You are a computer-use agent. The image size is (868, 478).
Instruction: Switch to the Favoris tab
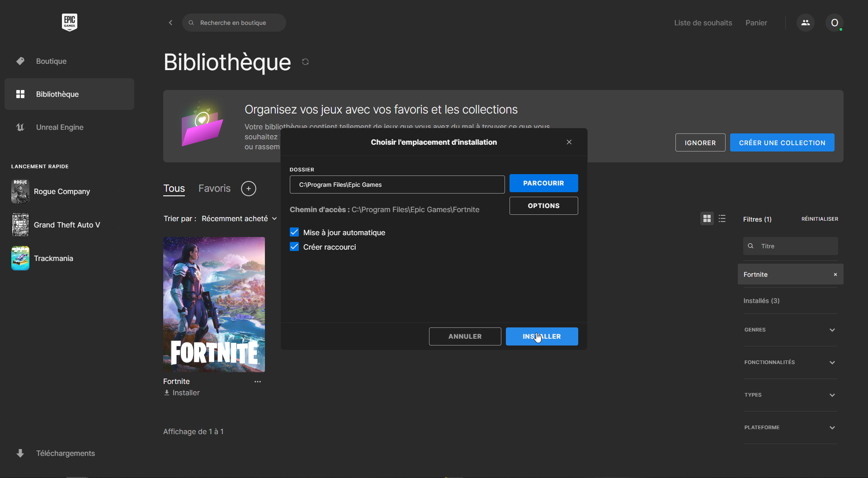(214, 188)
